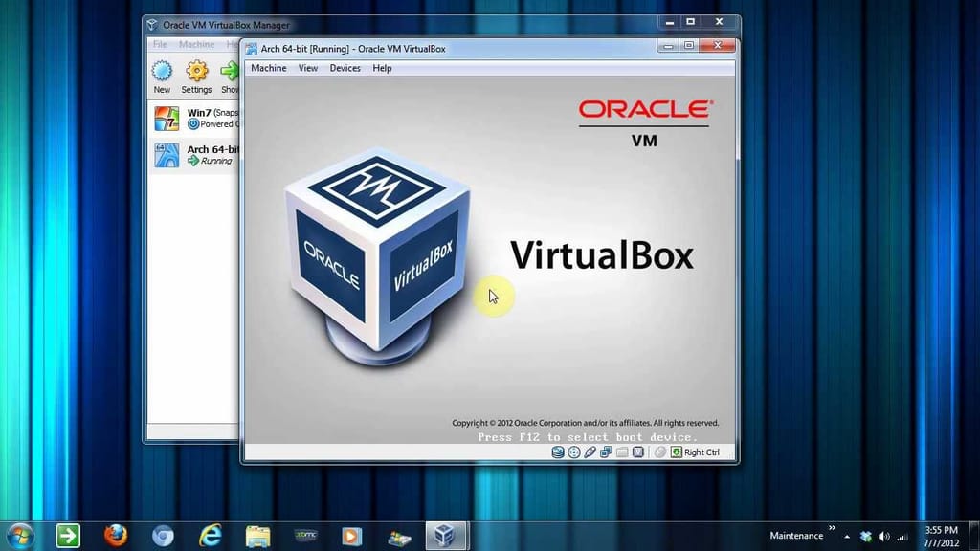The width and height of the screenshot is (980, 551).
Task: Click the volume speaker tray icon
Action: point(883,537)
